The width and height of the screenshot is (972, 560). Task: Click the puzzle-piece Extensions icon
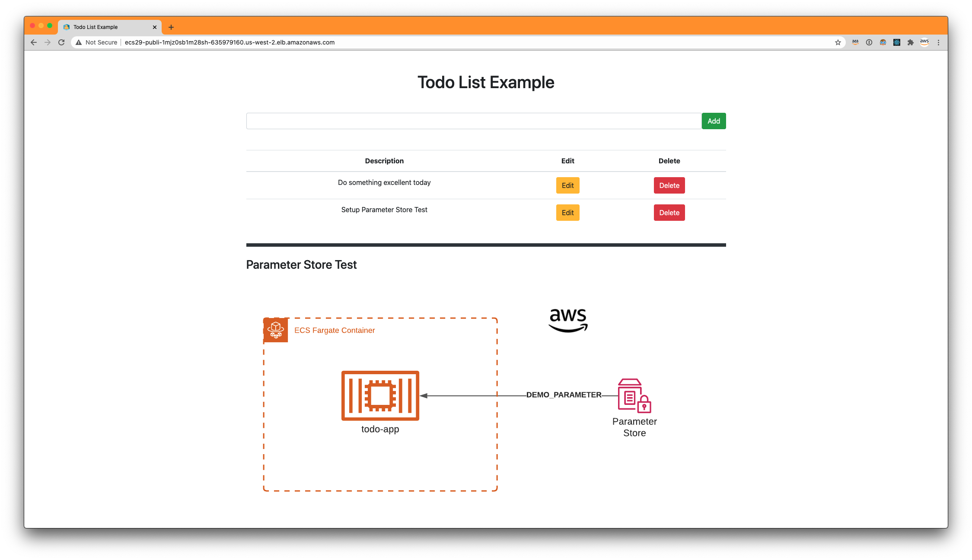(x=911, y=42)
